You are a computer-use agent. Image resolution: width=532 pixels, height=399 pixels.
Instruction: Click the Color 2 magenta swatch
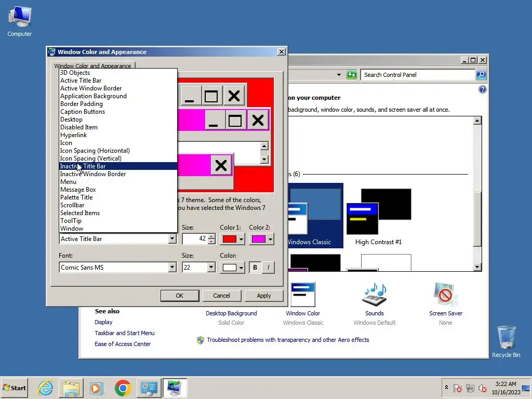click(259, 239)
